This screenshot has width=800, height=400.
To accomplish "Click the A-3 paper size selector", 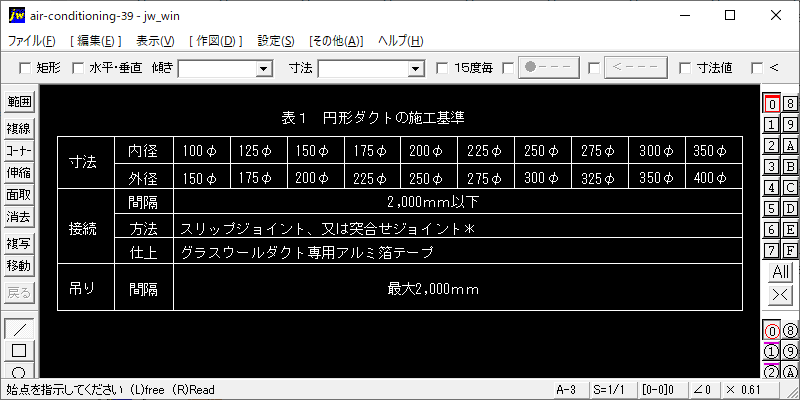I will pyautogui.click(x=566, y=389).
